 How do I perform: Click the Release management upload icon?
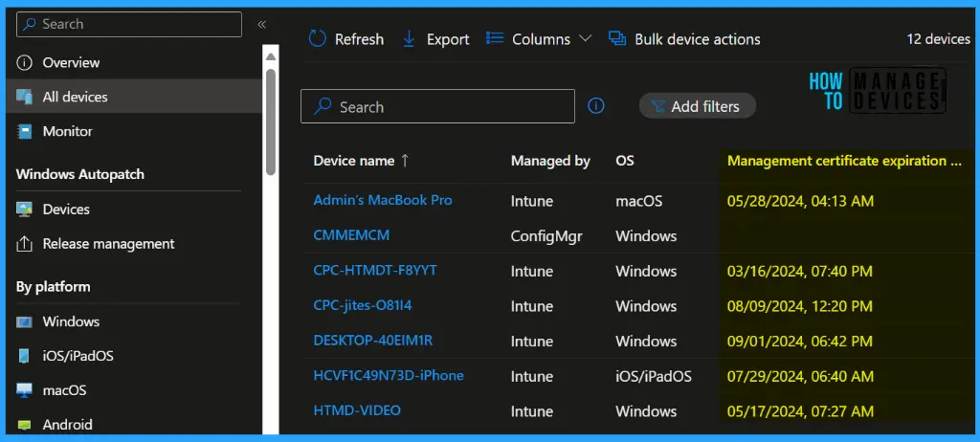click(24, 244)
